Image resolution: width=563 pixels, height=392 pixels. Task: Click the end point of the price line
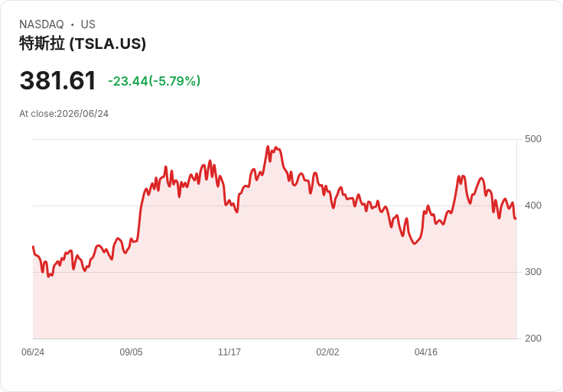click(x=516, y=218)
